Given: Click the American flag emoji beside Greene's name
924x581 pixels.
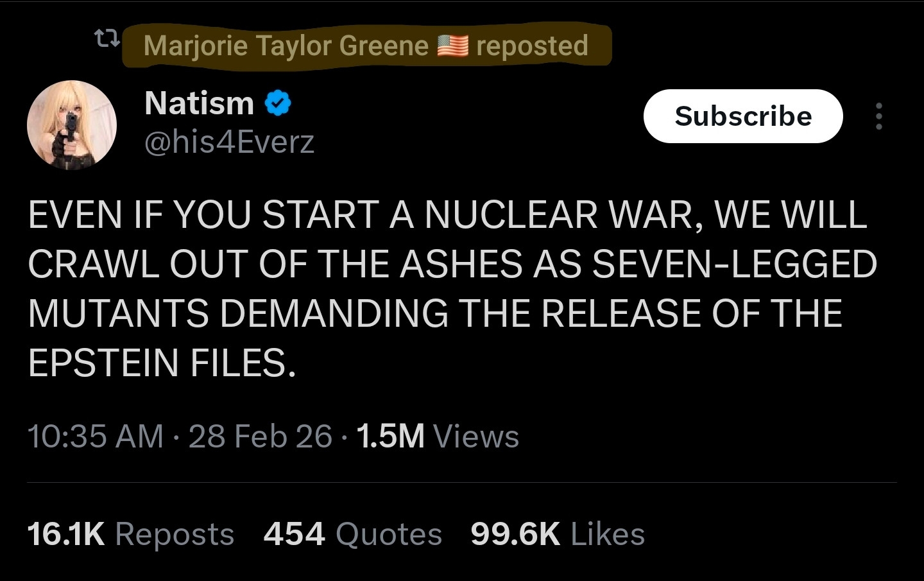Looking at the screenshot, I should click(452, 46).
